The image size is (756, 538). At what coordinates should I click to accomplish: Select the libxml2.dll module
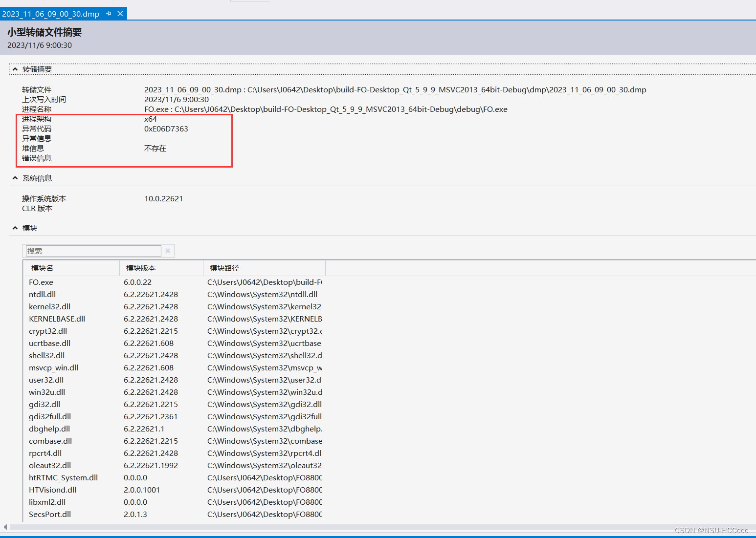47,502
